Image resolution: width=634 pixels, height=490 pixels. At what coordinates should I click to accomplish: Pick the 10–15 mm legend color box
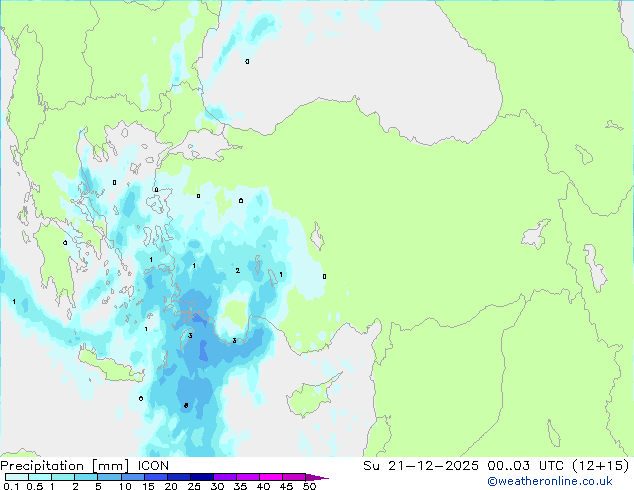point(133,477)
